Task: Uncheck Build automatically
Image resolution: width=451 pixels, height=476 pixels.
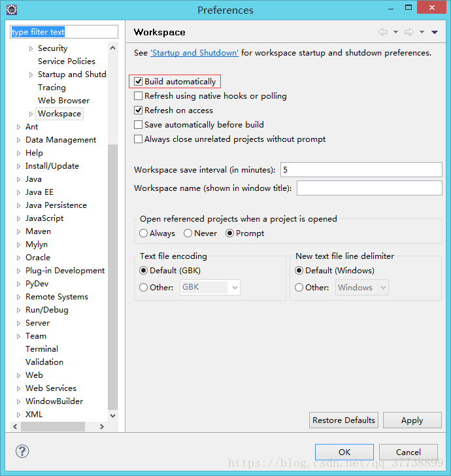Action: coord(138,81)
